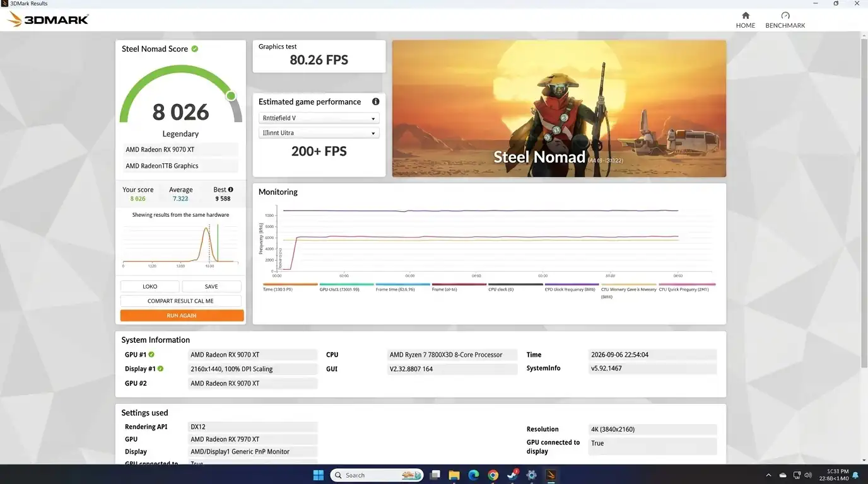
Task: Open Task View from the taskbar
Action: [435, 475]
